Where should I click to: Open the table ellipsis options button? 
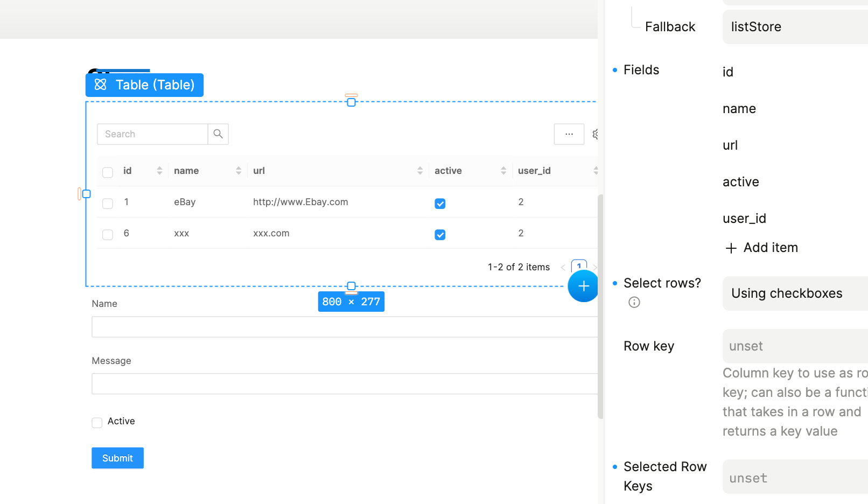(569, 134)
